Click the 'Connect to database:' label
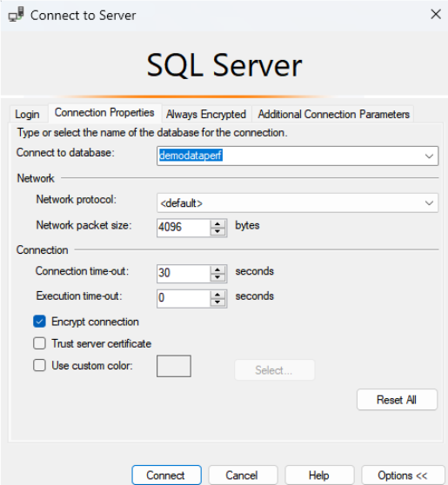The image size is (448, 485). tap(65, 153)
